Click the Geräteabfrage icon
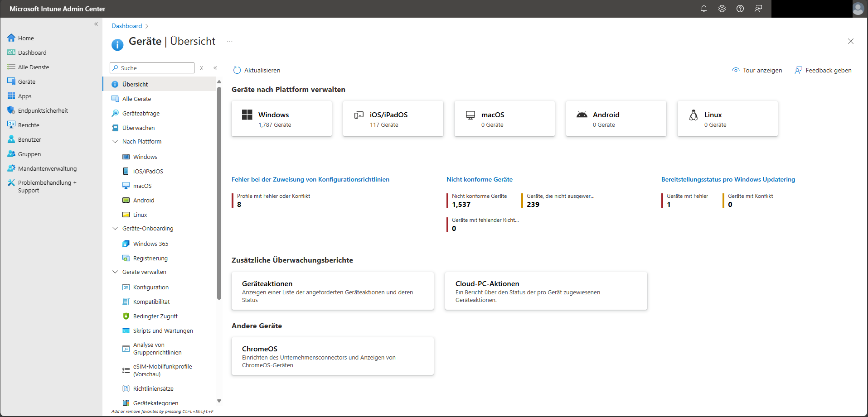The width and height of the screenshot is (868, 417). coord(115,113)
